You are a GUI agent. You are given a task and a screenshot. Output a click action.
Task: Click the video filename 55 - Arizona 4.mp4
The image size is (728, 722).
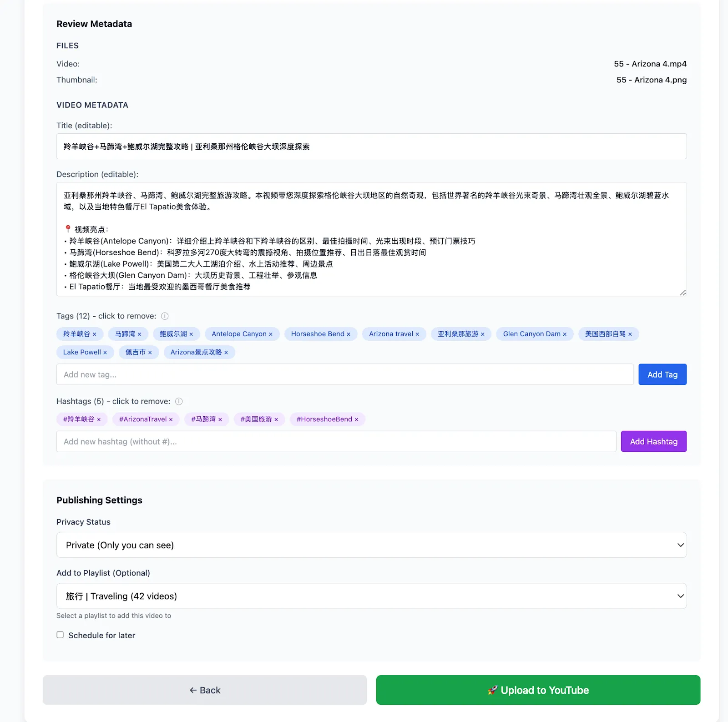tap(650, 64)
